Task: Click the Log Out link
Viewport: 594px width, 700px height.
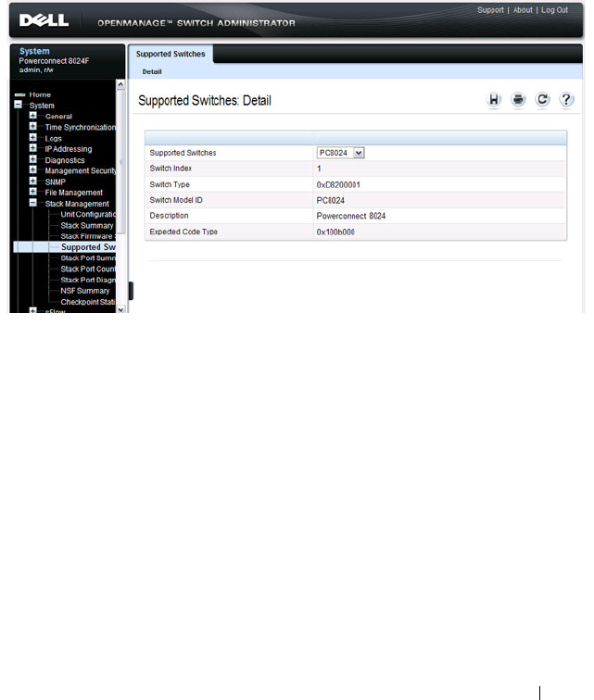Action: (x=555, y=10)
